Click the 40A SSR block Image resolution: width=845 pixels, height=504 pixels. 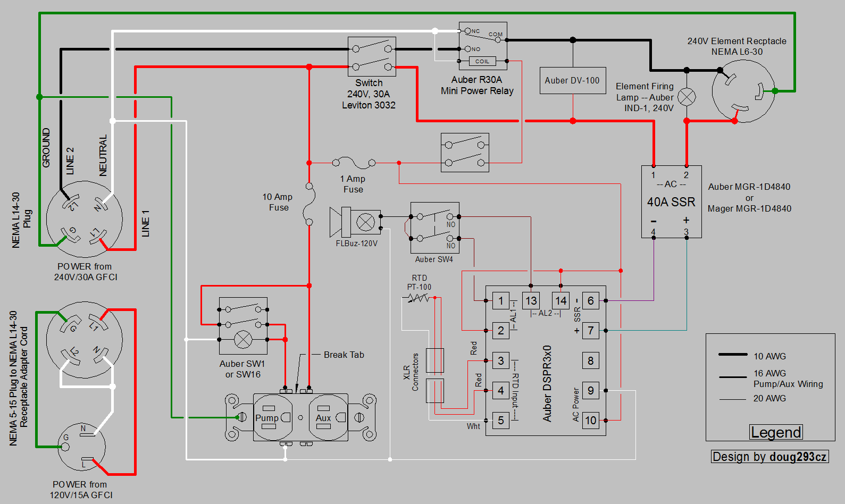[672, 201]
